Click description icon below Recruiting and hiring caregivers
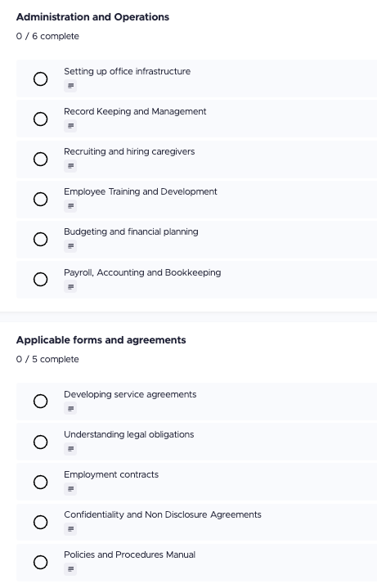The height and width of the screenshot is (588, 377). pyautogui.click(x=70, y=166)
